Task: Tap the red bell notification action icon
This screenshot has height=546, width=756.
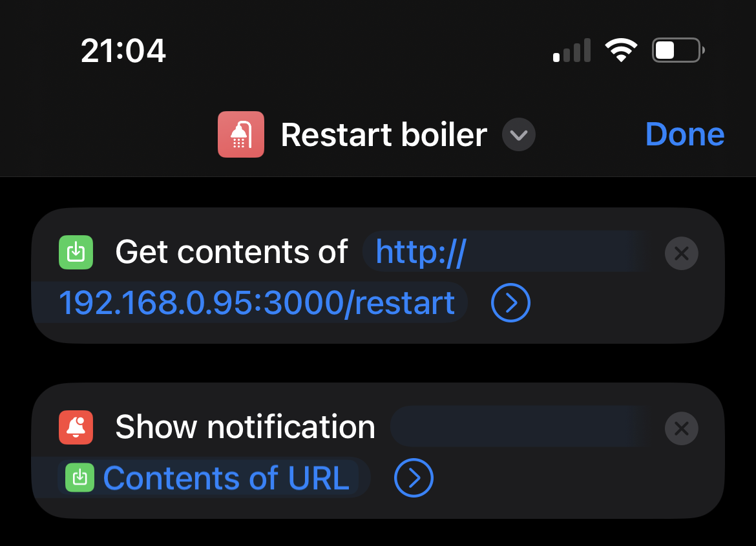Action: click(76, 427)
